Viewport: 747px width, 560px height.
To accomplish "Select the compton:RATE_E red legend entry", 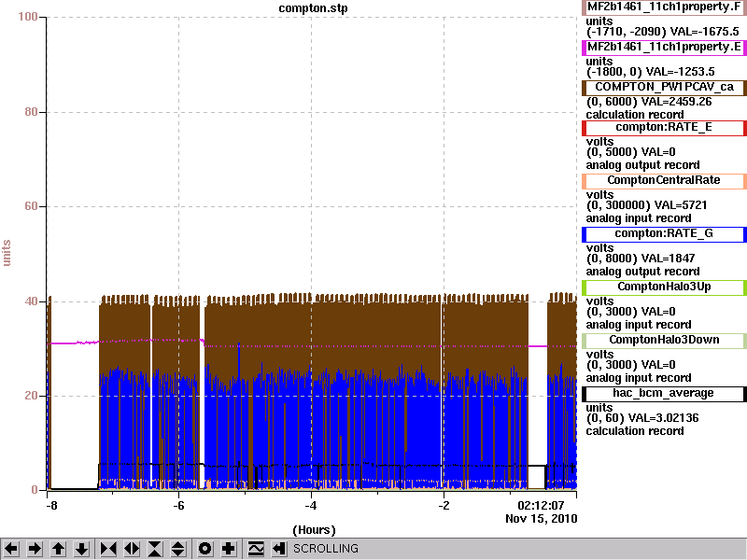I will click(x=664, y=127).
